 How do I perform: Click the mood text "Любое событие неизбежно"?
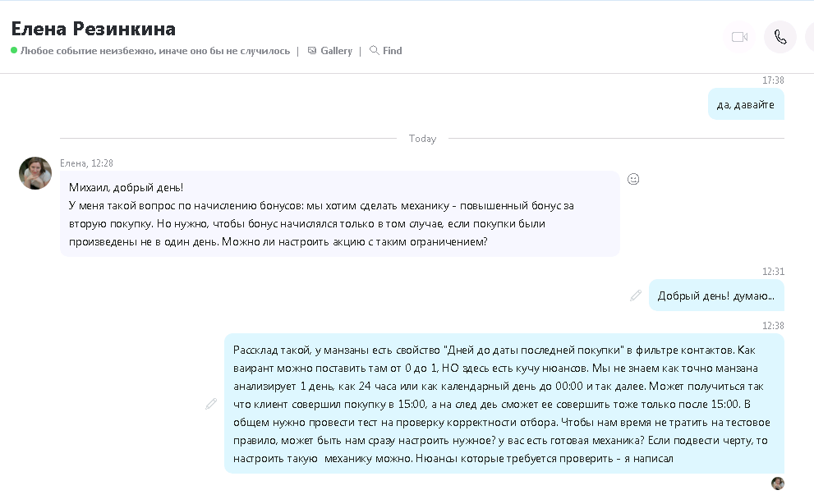[155, 51]
